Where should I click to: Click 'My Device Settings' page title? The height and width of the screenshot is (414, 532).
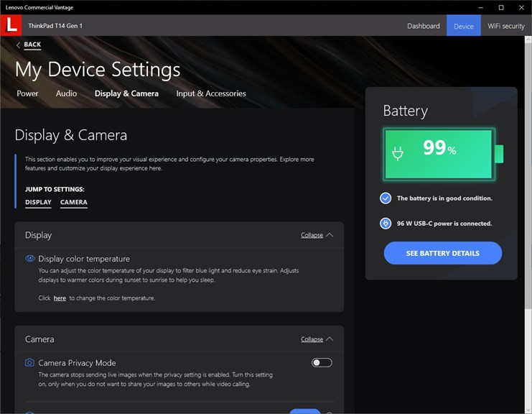98,70
